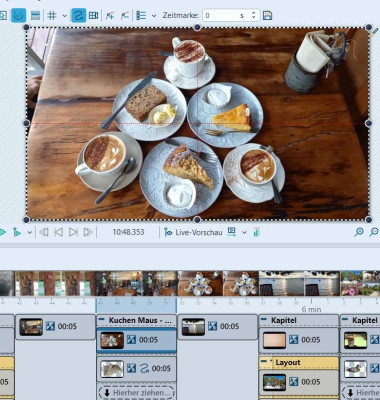The image size is (380, 400).
Task: Click the transition icon beside garden photo
Action: point(293,382)
